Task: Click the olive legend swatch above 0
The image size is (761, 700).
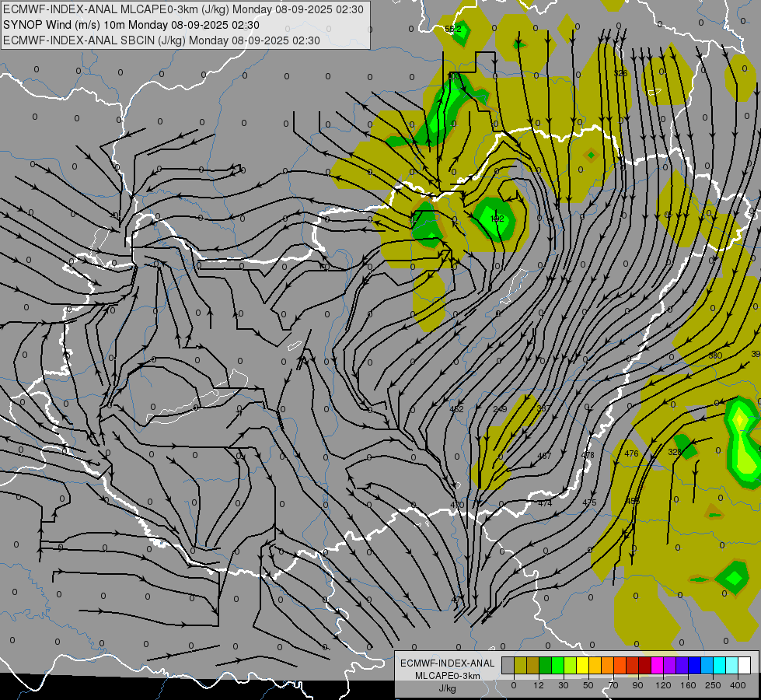Action: point(520,665)
